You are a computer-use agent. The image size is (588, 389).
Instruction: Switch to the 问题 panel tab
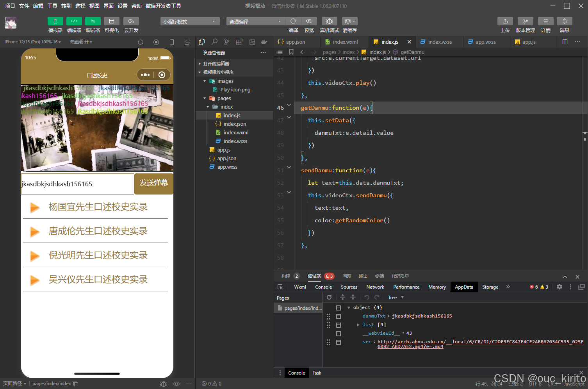pos(347,276)
